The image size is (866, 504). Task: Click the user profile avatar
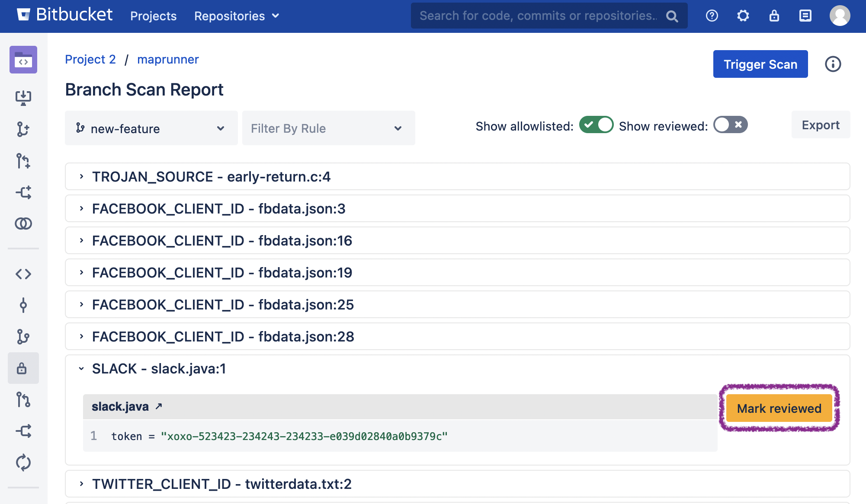pyautogui.click(x=840, y=16)
